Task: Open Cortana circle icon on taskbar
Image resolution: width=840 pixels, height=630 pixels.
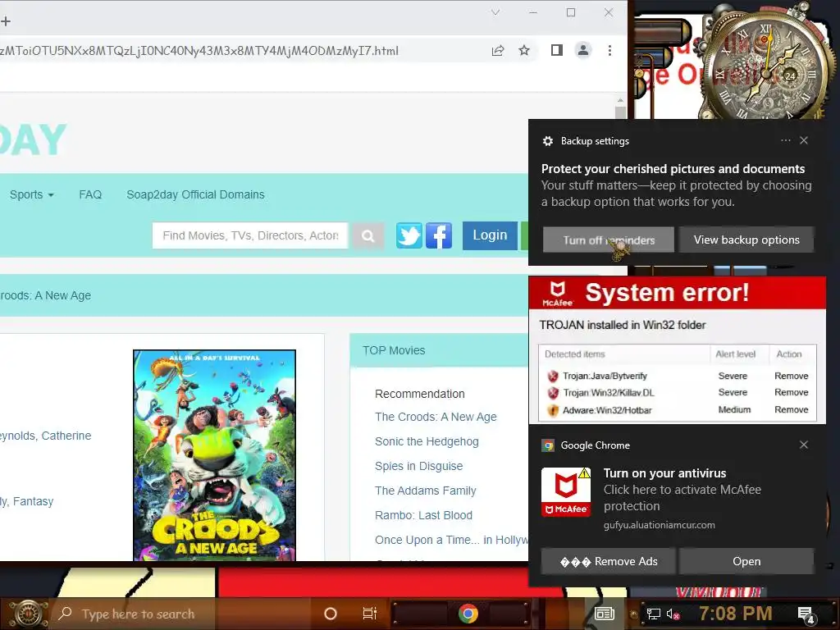Action: [x=331, y=614]
